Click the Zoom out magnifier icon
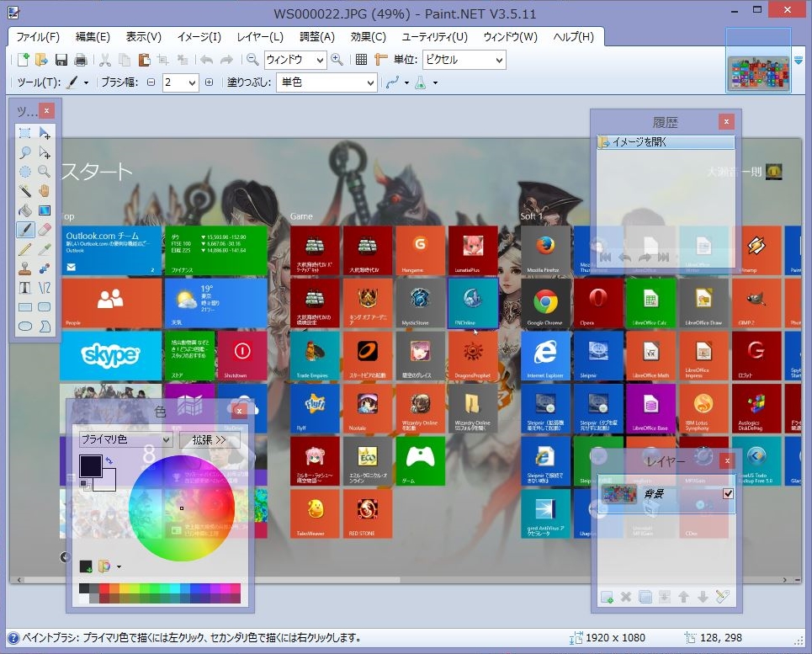 (252, 60)
